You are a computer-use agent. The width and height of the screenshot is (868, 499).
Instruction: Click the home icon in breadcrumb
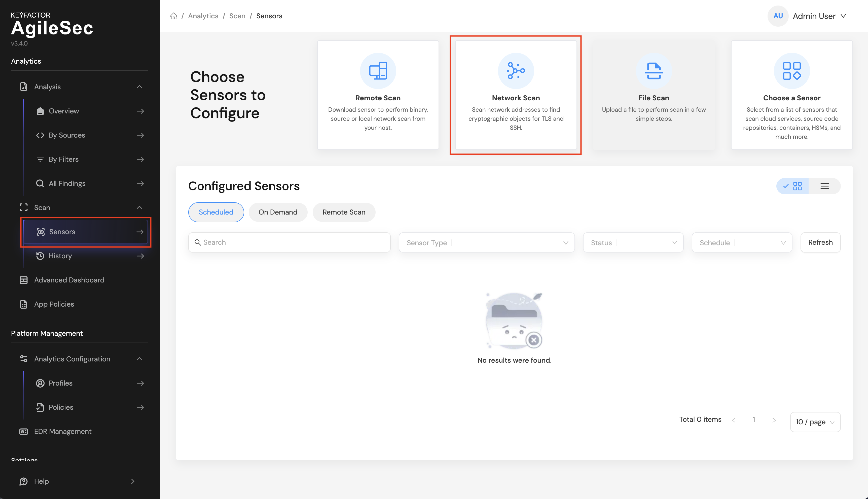pos(173,16)
